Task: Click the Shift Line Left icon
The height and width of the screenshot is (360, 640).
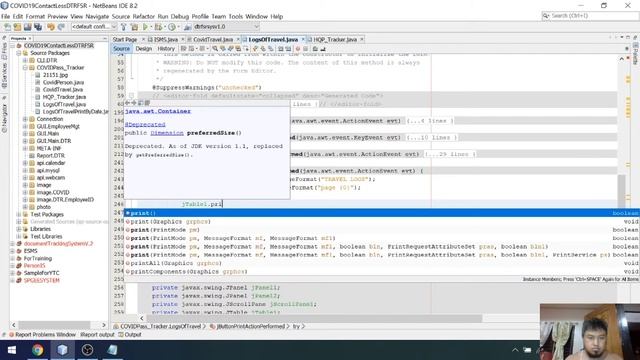Action: tap(280, 49)
